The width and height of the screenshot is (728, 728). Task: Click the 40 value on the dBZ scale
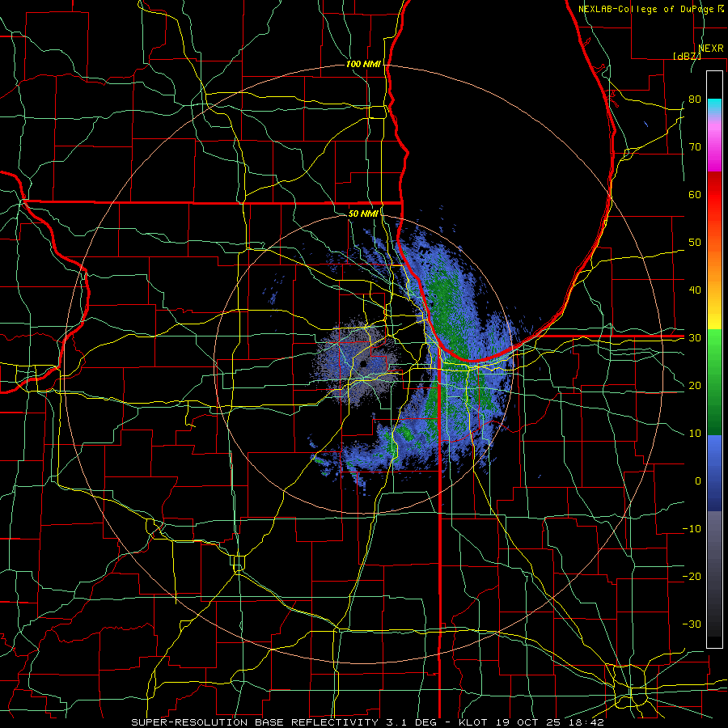click(x=695, y=290)
